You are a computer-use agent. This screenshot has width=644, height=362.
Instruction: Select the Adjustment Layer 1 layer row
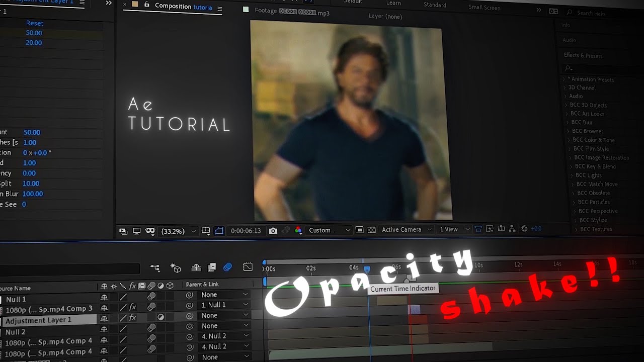[48, 320]
